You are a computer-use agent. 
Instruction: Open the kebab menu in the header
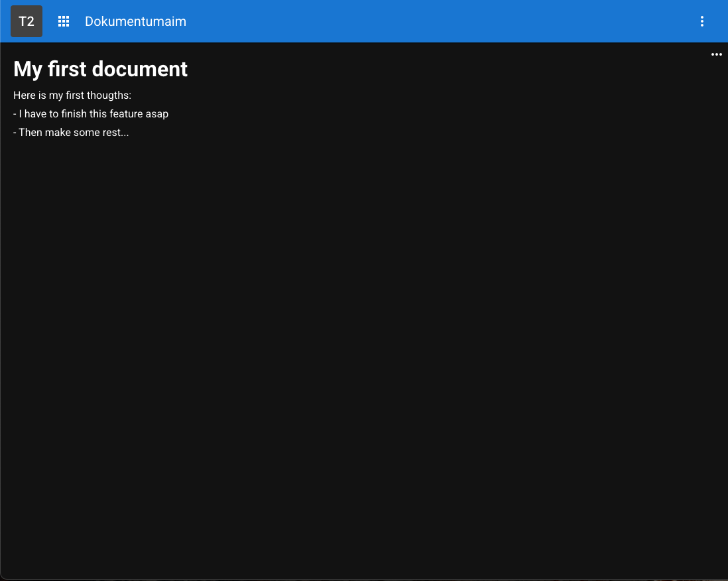[x=702, y=21]
